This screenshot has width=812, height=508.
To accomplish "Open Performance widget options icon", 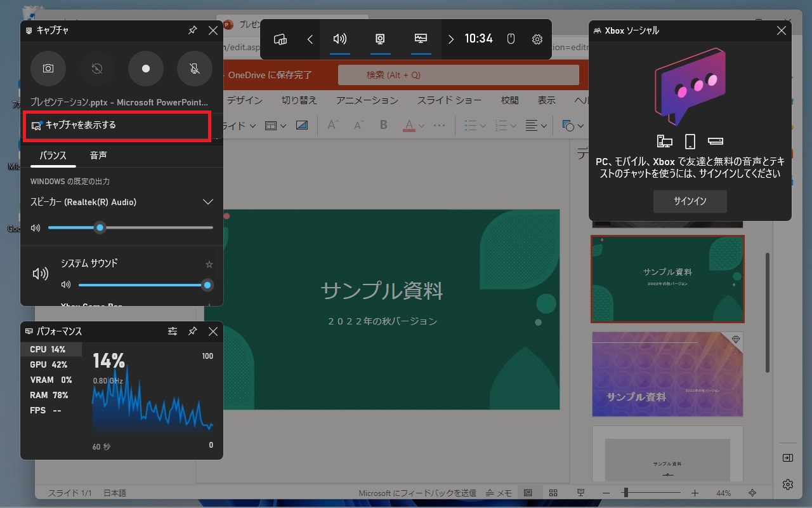I will coord(173,331).
